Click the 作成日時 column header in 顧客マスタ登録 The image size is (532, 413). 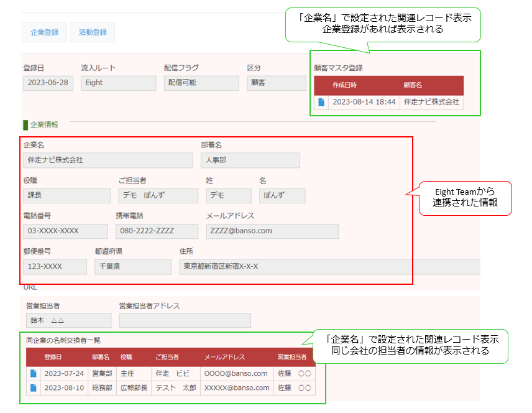(x=344, y=85)
